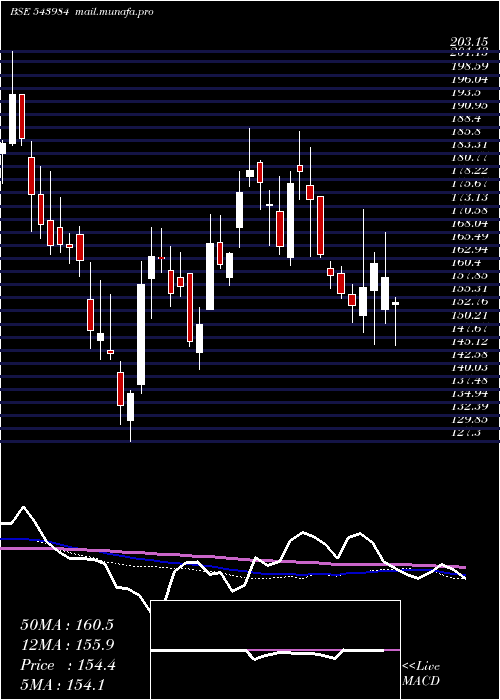500x700 pixels.
Task: Click the 183.31 price axis label
Action: (469, 145)
